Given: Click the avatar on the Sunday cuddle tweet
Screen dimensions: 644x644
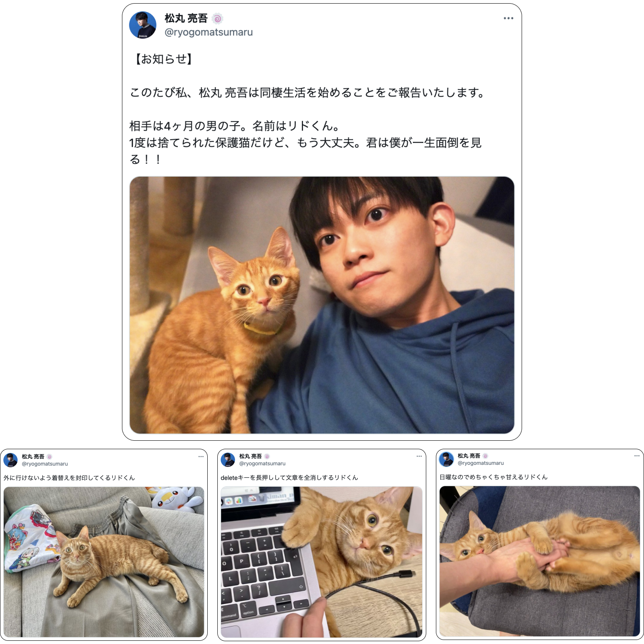Looking at the screenshot, I should point(446,459).
